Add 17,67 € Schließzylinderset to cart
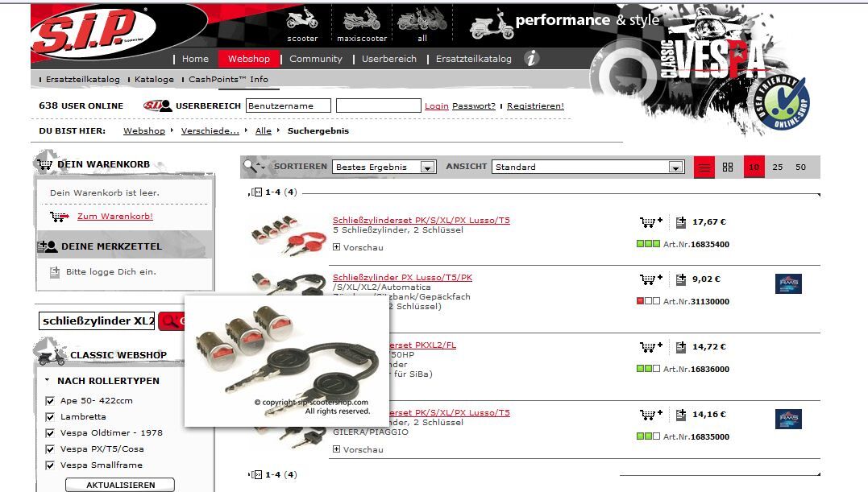 point(651,222)
